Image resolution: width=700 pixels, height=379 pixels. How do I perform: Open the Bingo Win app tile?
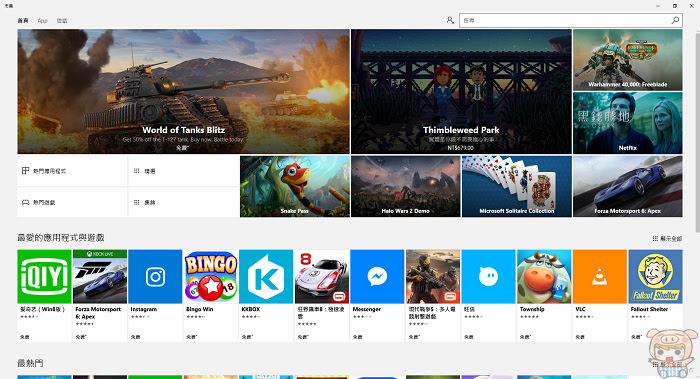click(211, 295)
